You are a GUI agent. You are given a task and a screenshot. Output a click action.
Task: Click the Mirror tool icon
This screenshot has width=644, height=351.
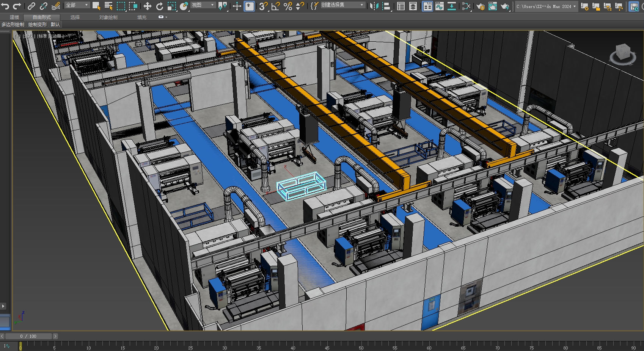[x=374, y=6]
